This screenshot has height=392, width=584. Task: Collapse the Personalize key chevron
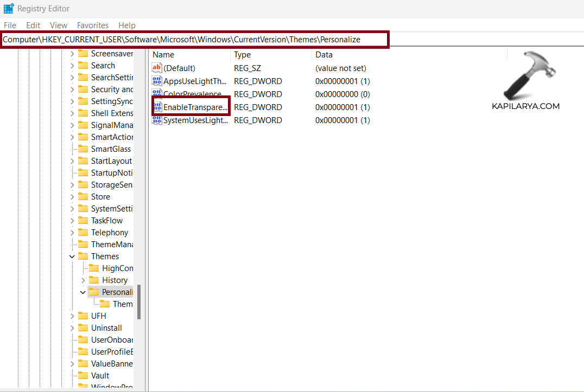[83, 292]
